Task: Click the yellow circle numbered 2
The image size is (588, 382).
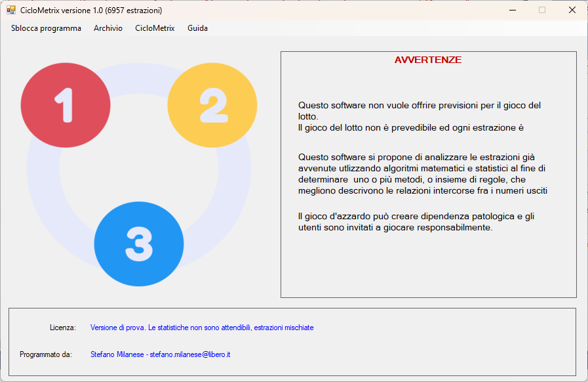Action: (x=212, y=105)
